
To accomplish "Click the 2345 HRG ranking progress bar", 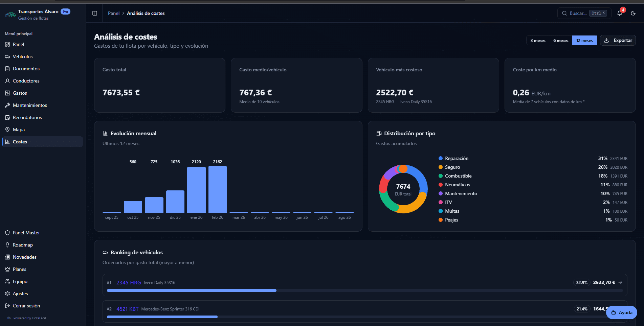I will [x=365, y=290].
